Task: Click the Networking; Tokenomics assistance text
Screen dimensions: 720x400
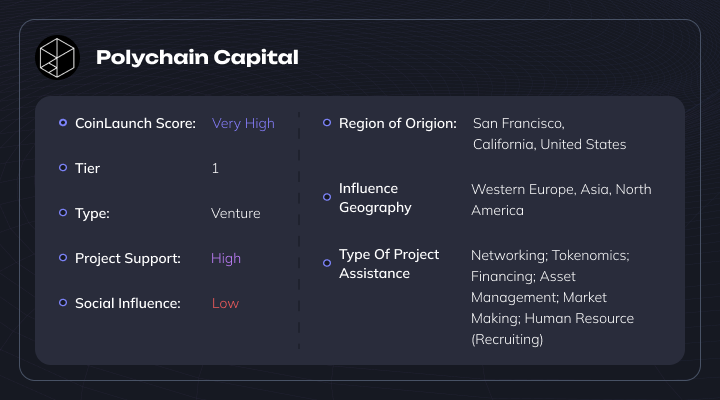Action: click(x=552, y=297)
